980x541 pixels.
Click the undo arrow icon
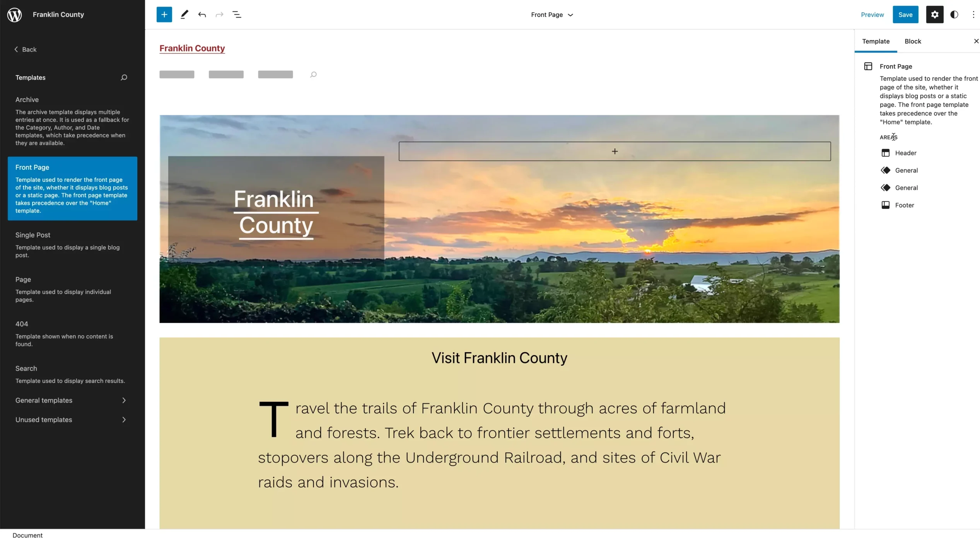coord(201,14)
